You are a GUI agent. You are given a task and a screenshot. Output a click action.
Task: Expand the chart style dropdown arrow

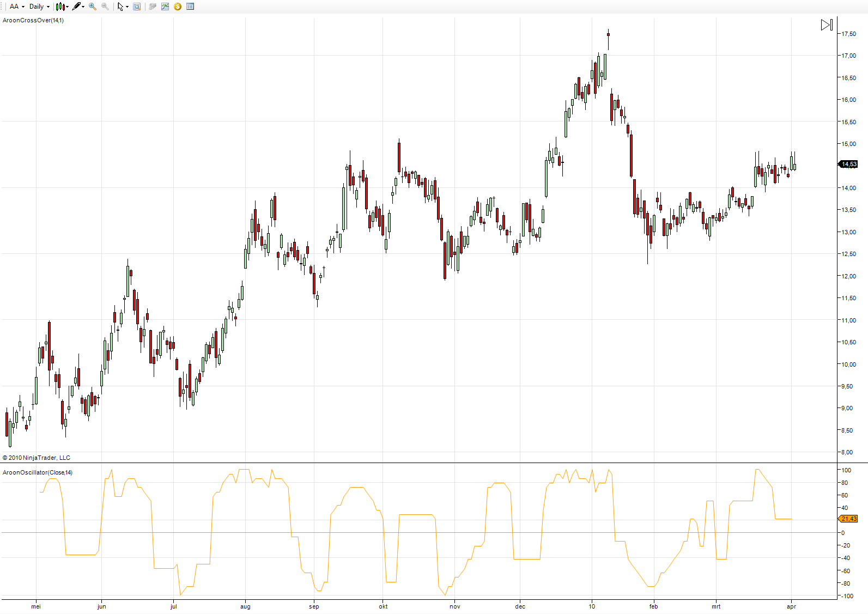[67, 7]
